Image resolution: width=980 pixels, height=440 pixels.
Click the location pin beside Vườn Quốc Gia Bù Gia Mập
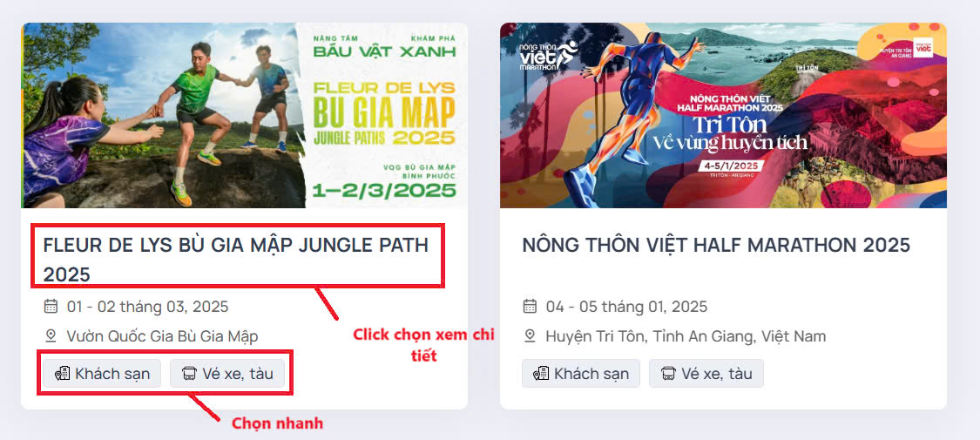click(51, 336)
